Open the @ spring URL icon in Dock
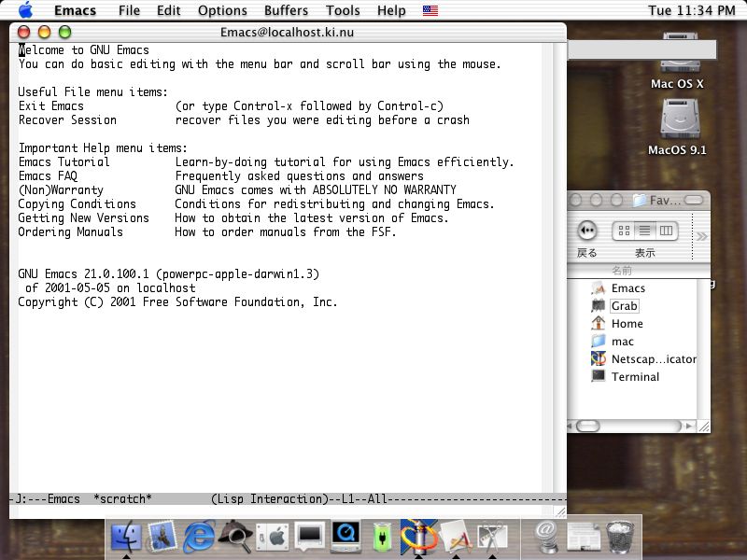747x560 pixels. click(x=546, y=538)
